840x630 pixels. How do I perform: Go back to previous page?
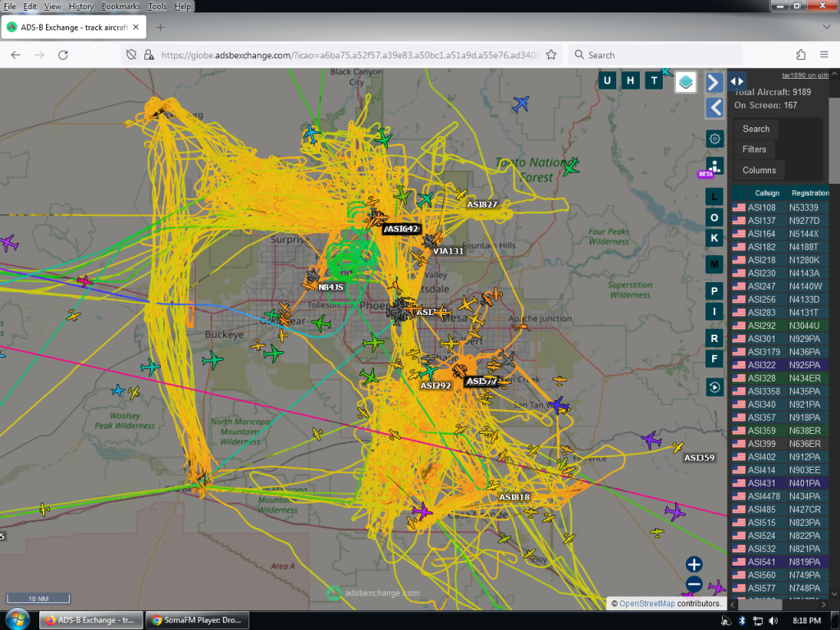pos(16,55)
